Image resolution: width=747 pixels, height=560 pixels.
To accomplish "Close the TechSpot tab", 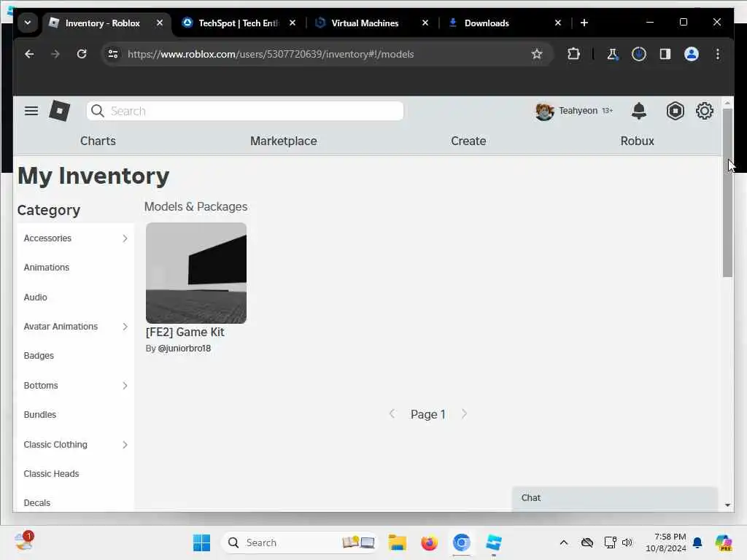I will [x=293, y=23].
